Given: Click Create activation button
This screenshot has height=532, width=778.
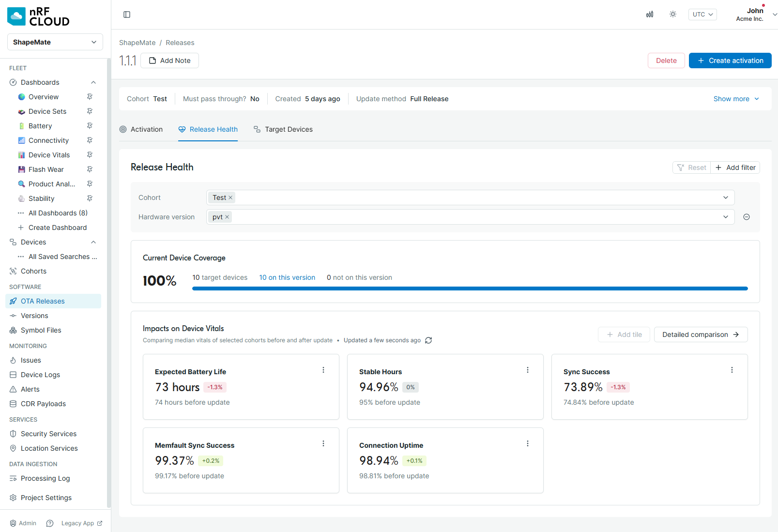Looking at the screenshot, I should click(x=730, y=61).
